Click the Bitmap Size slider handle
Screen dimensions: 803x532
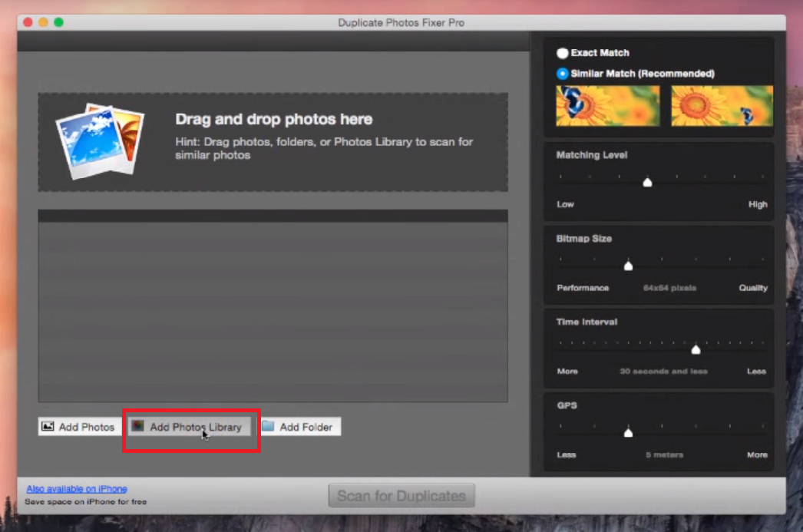pyautogui.click(x=629, y=265)
